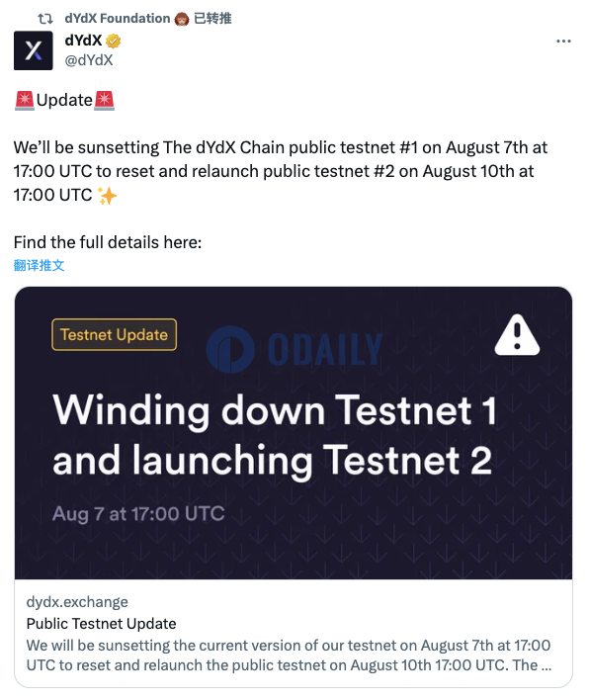589x700 pixels.
Task: Click the dYdX display name
Action: [x=83, y=41]
